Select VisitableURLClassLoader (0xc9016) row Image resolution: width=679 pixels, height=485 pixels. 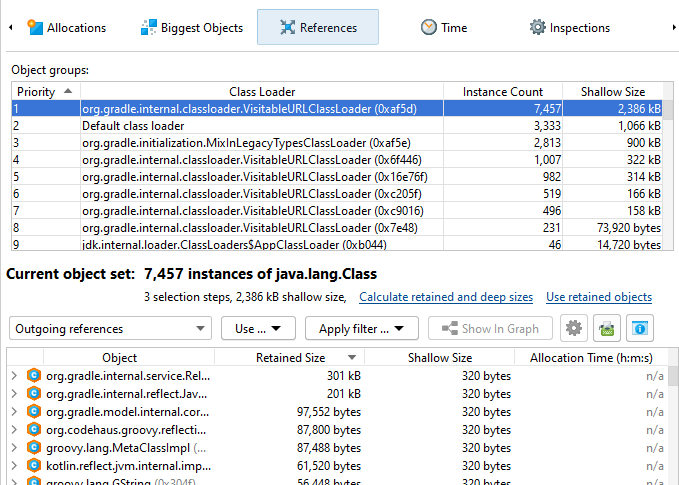(337, 210)
